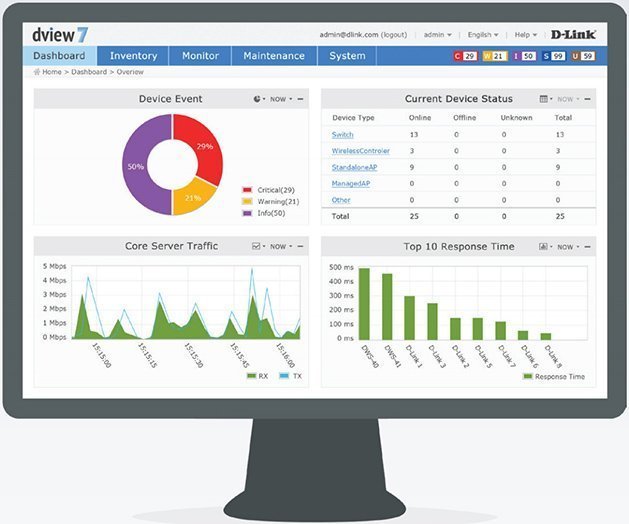This screenshot has height=524, width=629.
Task: Click the U counter badge 59
Action: coord(583,56)
